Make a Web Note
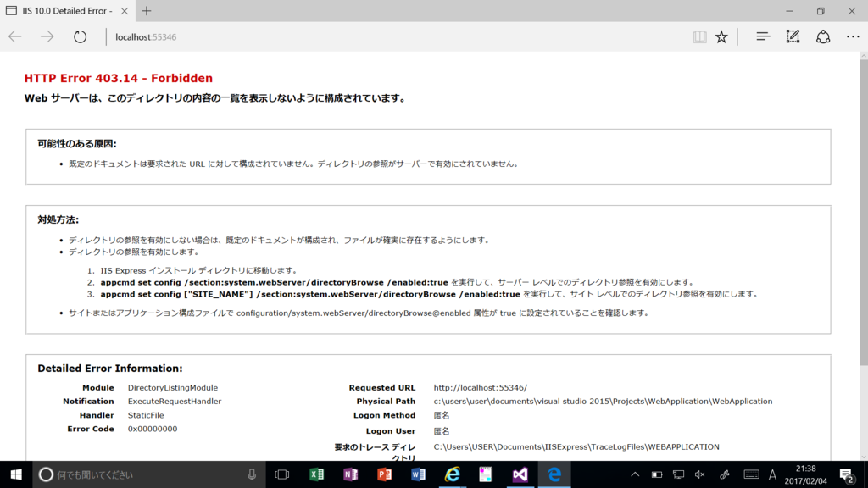The height and width of the screenshot is (488, 868). (x=793, y=36)
